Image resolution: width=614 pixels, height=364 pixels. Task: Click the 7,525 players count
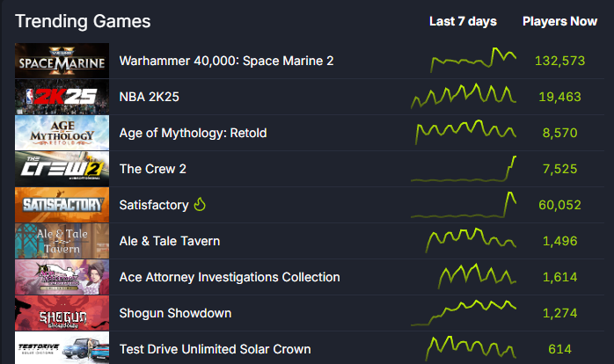[x=560, y=169]
